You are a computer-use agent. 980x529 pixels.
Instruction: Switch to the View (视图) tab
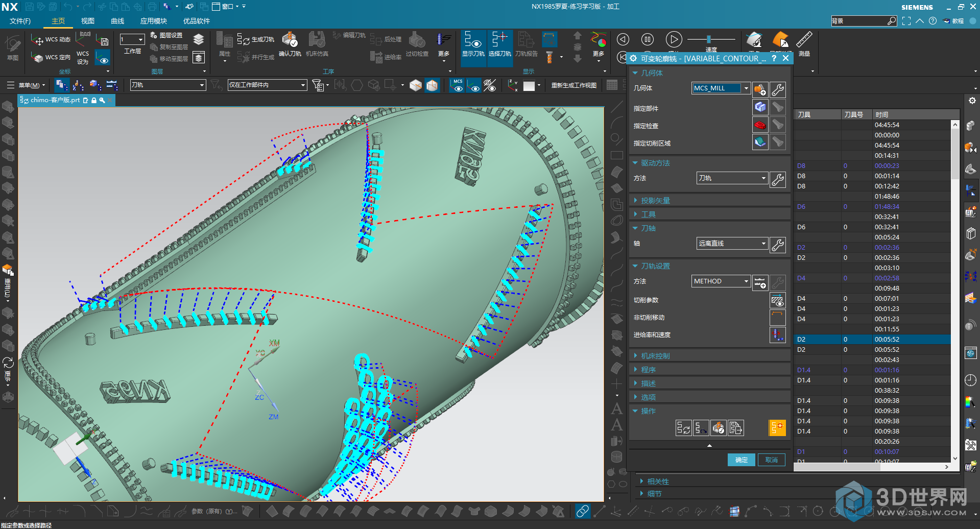point(88,21)
